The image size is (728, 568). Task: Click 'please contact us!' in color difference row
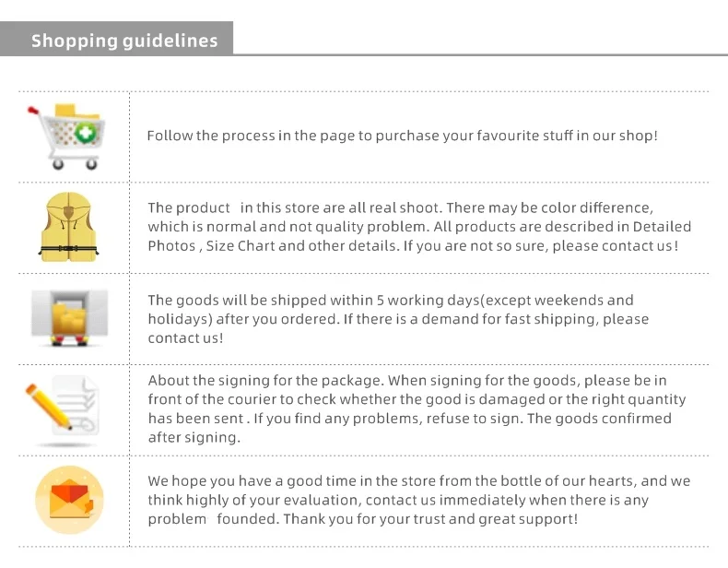(x=616, y=245)
